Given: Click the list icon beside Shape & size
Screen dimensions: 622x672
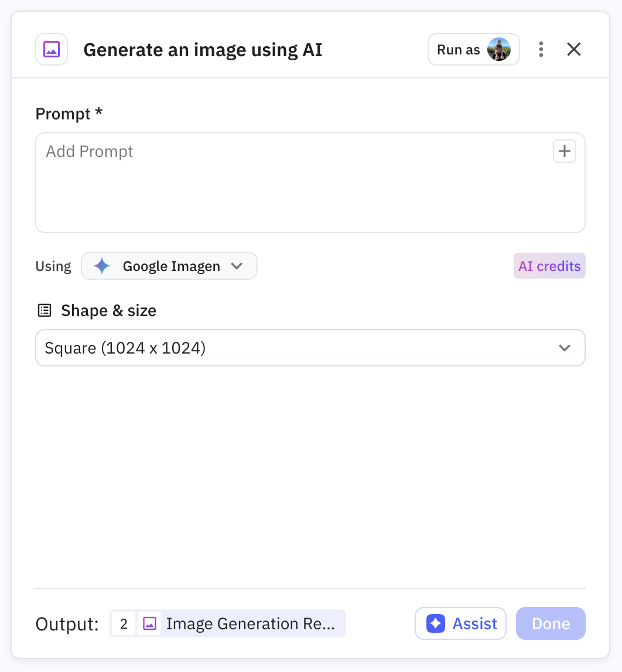Looking at the screenshot, I should [45, 310].
